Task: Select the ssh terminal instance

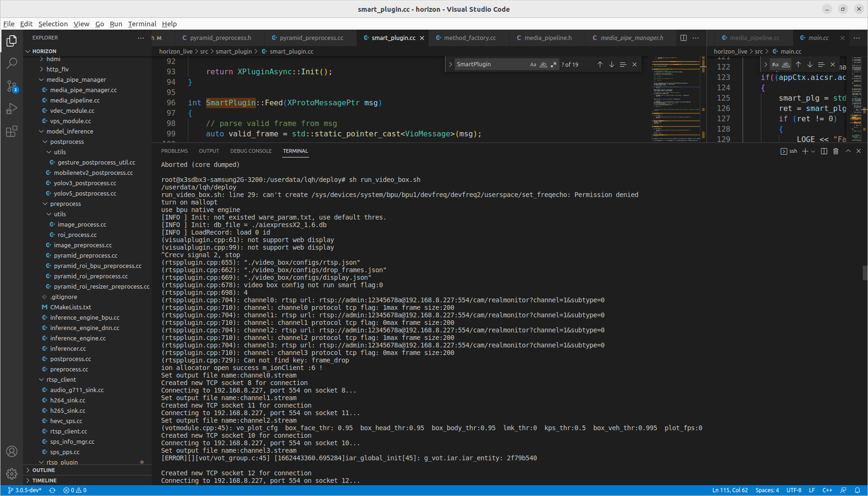Action: click(789, 151)
